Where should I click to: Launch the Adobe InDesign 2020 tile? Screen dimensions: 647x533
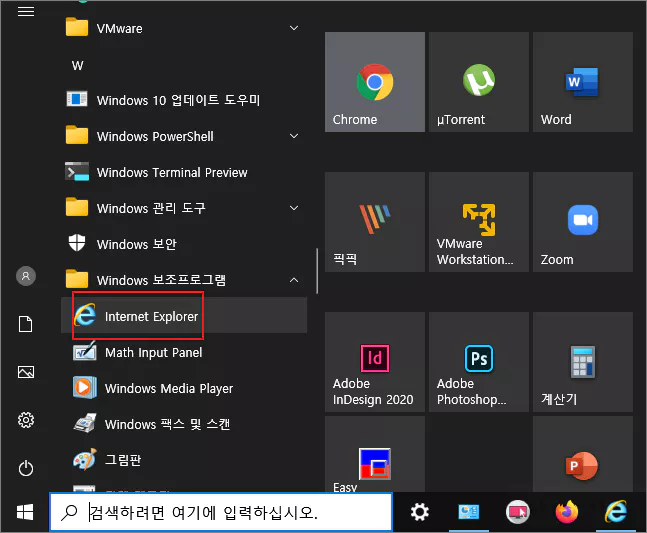point(375,362)
